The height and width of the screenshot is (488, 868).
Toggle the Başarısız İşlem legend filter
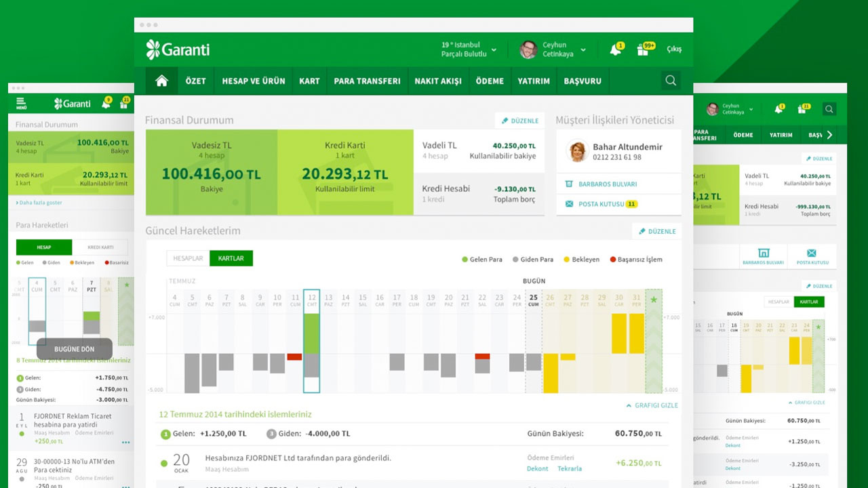[635, 260]
